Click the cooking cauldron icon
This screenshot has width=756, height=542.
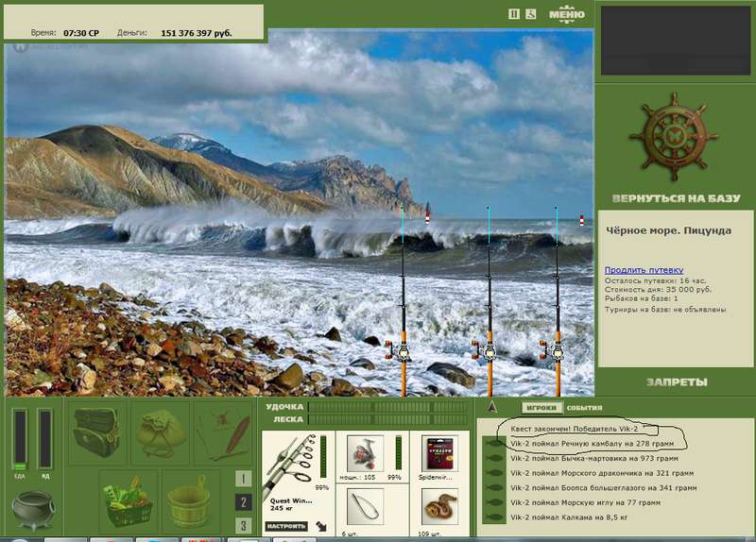click(32, 509)
